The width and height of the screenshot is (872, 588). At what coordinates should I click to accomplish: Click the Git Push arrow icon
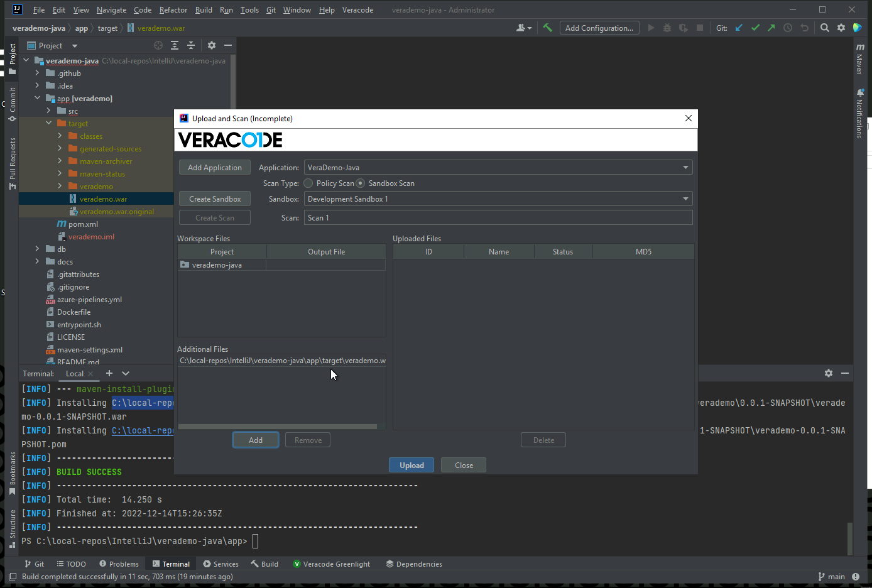coord(771,28)
